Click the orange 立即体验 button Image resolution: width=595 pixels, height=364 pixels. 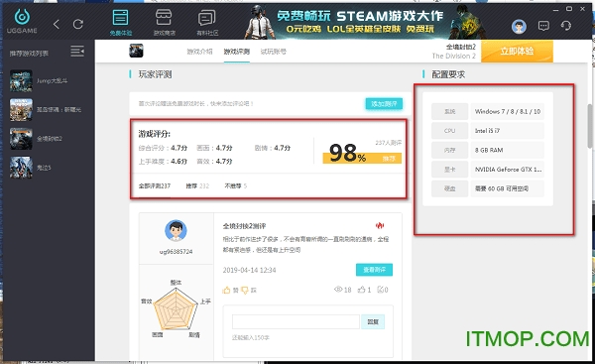pos(517,52)
